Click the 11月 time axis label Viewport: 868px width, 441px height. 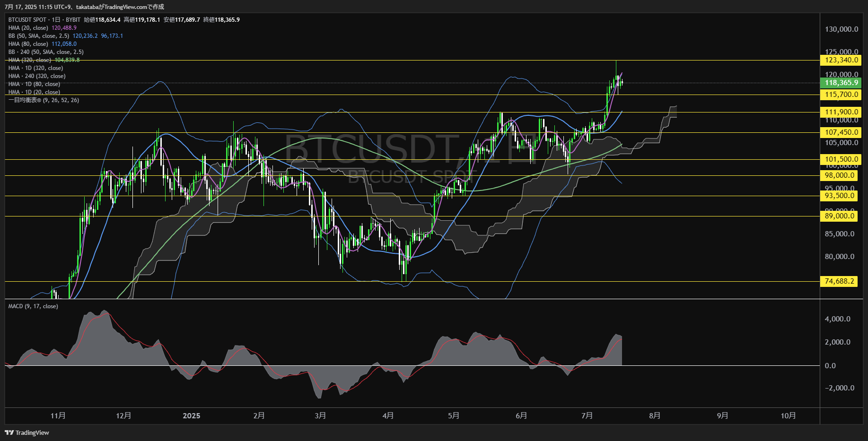[x=58, y=415]
